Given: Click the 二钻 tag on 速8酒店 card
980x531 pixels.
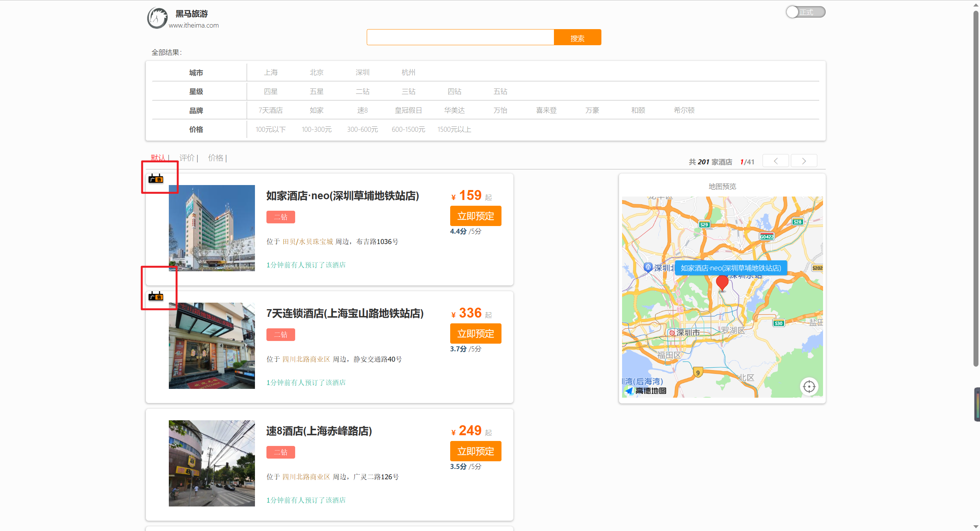Looking at the screenshot, I should [x=281, y=452].
